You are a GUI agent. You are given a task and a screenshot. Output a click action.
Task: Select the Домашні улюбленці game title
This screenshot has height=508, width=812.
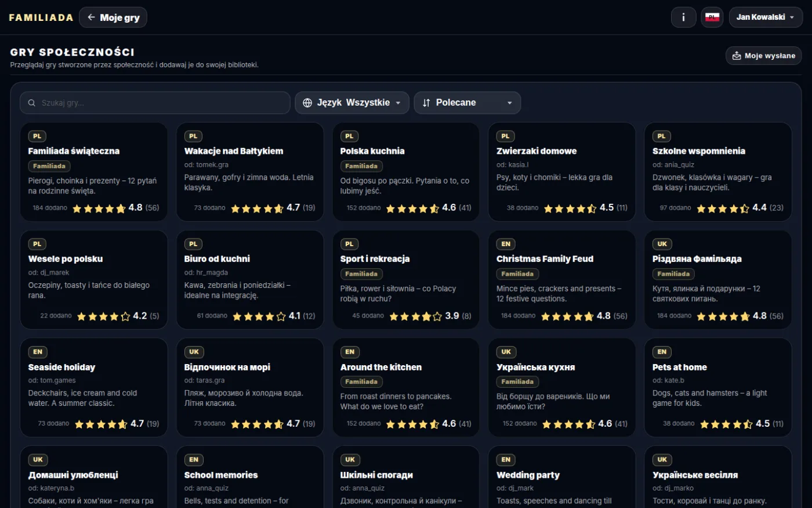[x=73, y=475]
